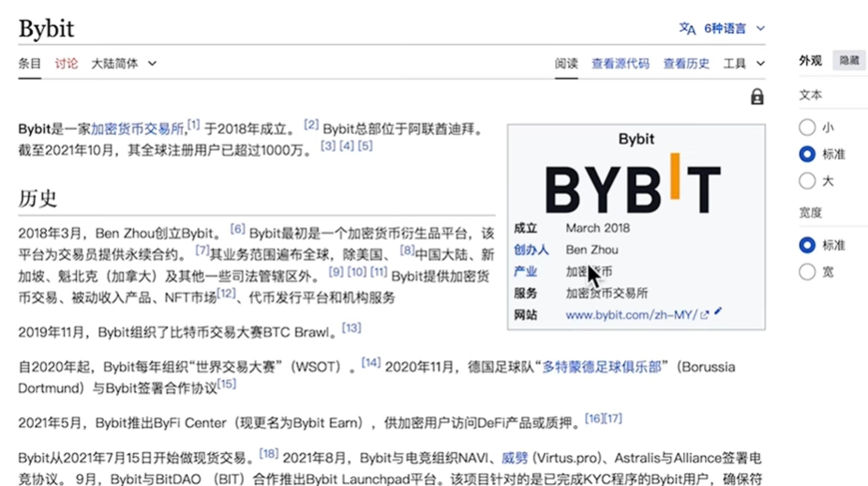Open citation reference [15]
The width and height of the screenshot is (868, 486).
227,384
